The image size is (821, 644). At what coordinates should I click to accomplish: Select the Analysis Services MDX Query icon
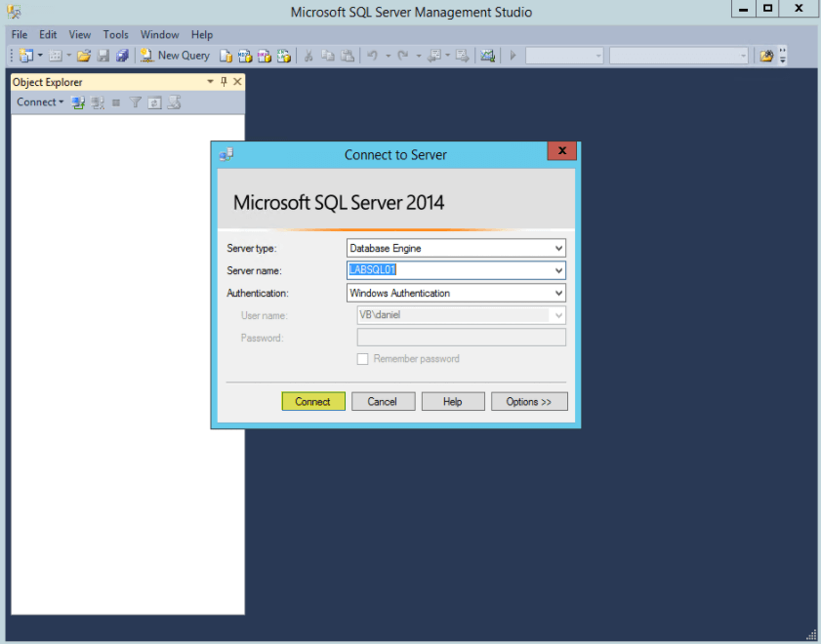[x=246, y=56]
